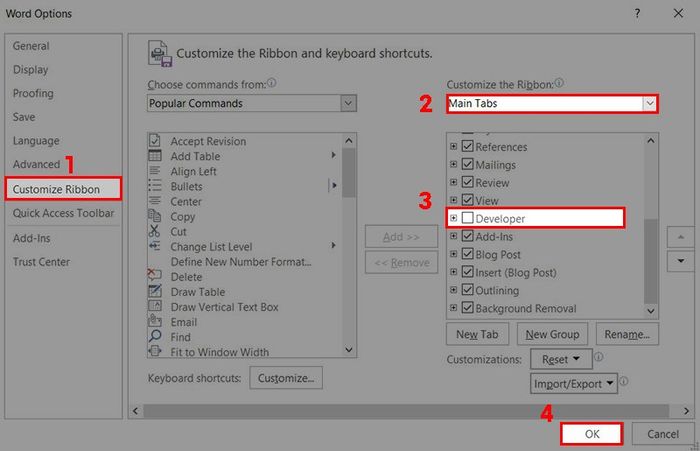Expand the References tree node
Screen dimensions: 700x451
[454, 146]
